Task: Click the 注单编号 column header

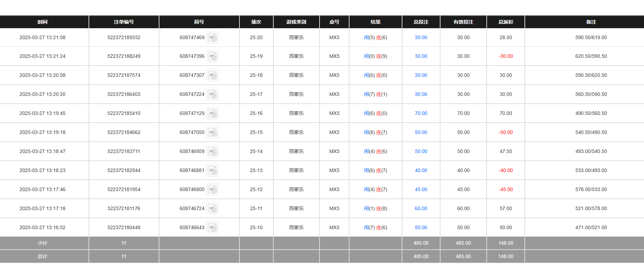Action: coord(124,22)
